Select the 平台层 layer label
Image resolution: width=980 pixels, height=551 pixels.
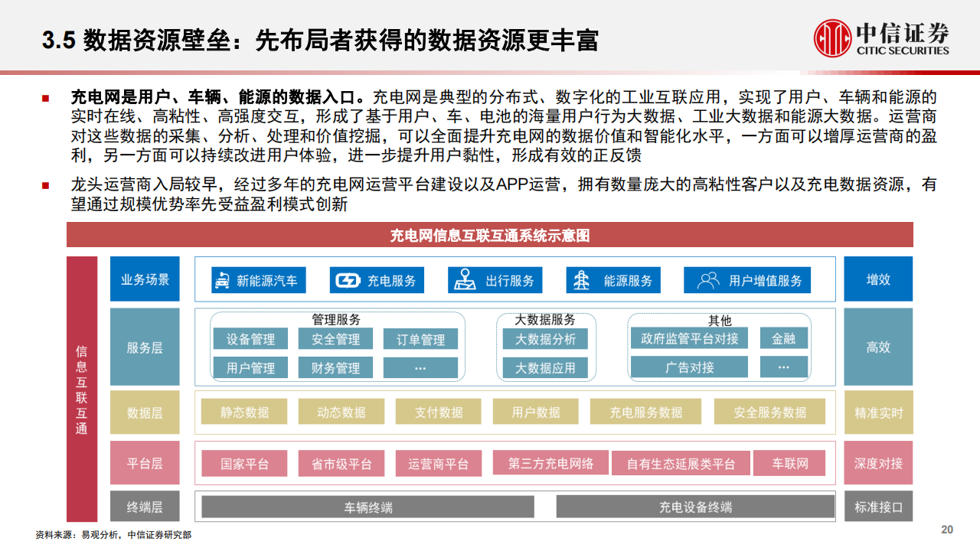[x=145, y=463]
